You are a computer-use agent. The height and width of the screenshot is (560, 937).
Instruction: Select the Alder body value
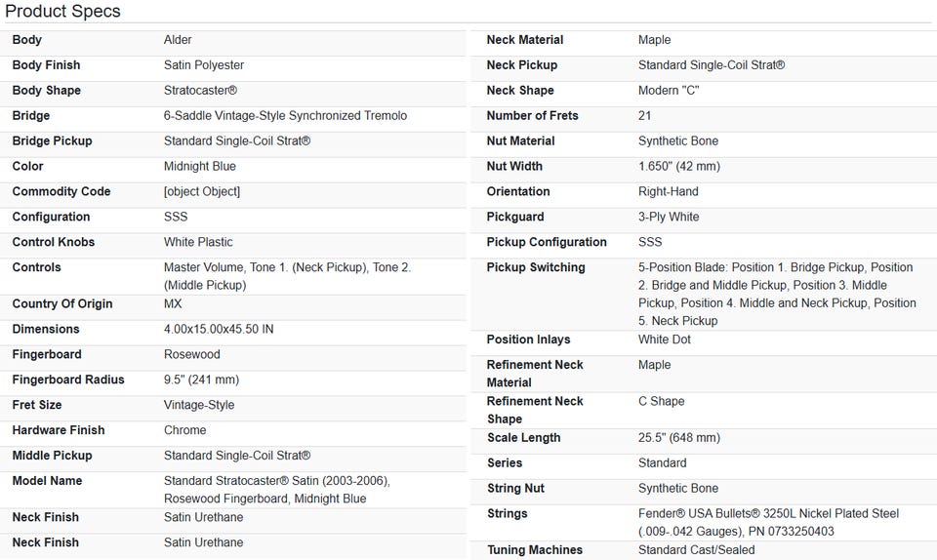pos(178,40)
